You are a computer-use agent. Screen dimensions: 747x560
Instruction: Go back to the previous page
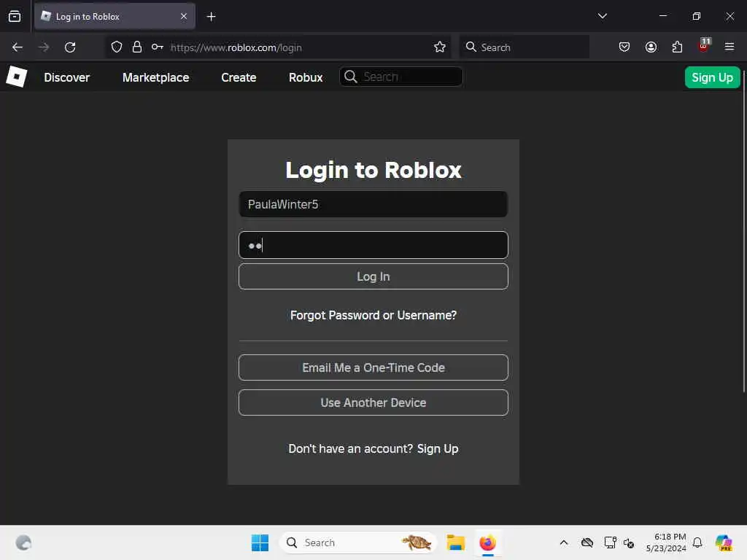(x=18, y=47)
